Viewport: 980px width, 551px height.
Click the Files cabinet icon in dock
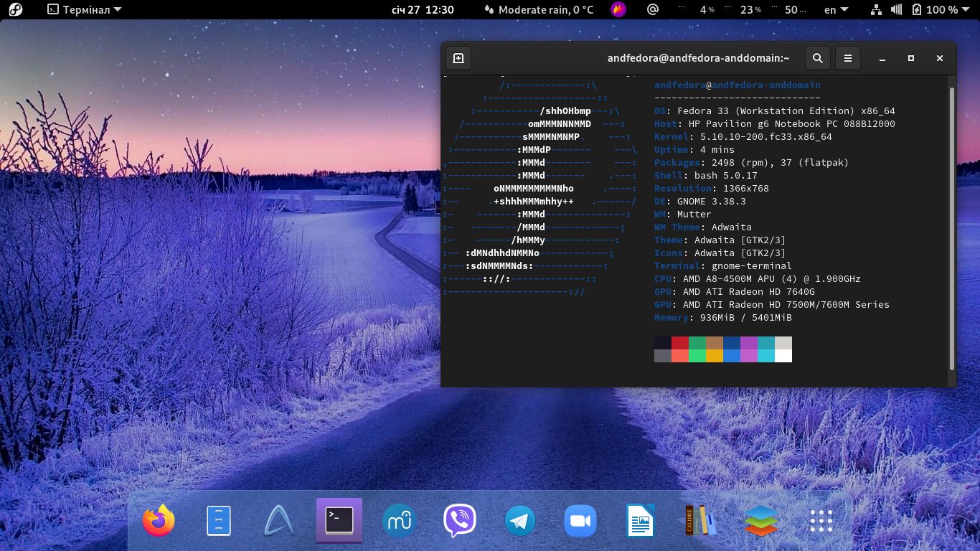tap(219, 521)
